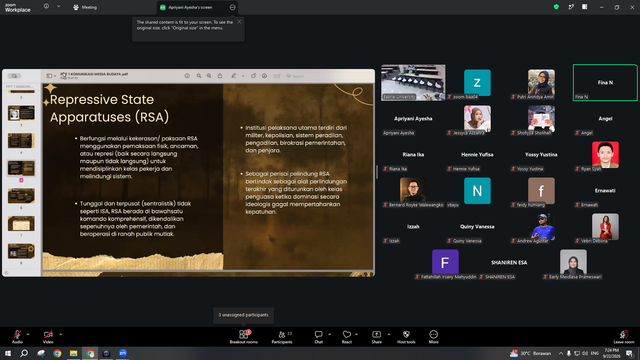
Task: Click green encryption shield icon
Action: (x=556, y=7)
